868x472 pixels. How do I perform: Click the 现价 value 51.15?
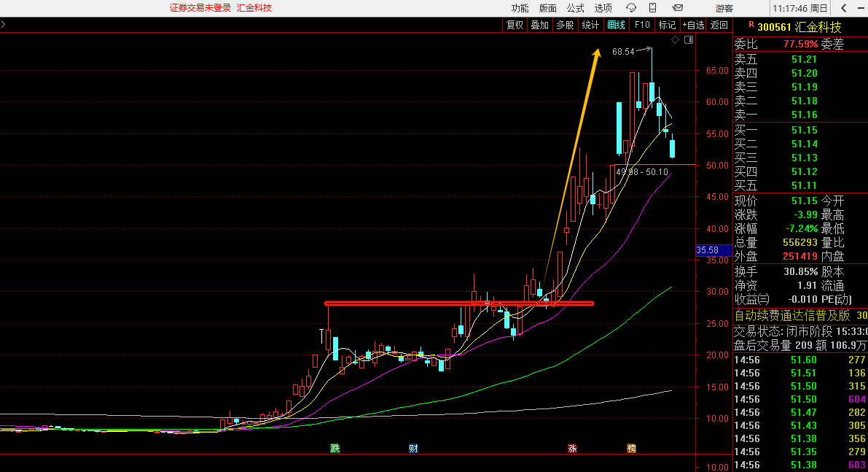click(x=804, y=201)
